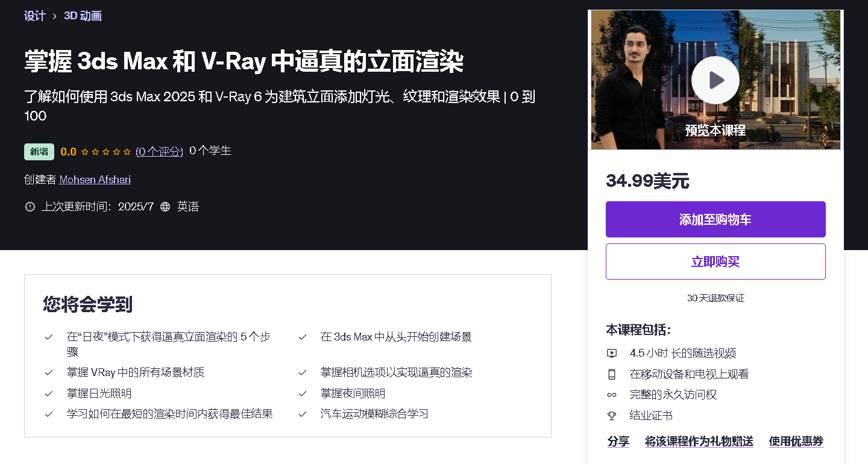Viewport: 868px width, 464px height.
Task: Click the mobile device icon
Action: [612, 374]
